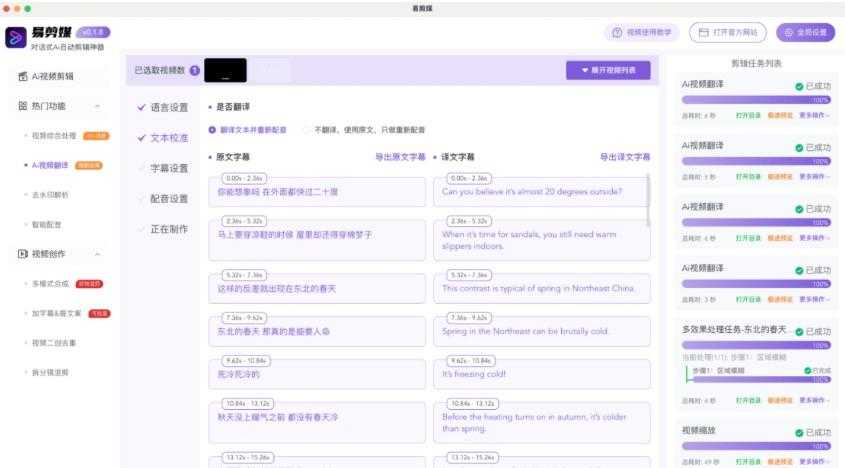Image resolution: width=845 pixels, height=468 pixels.
Task: Open 更多操作 dropdown on first Ai视频翻译 task
Action: [814, 116]
